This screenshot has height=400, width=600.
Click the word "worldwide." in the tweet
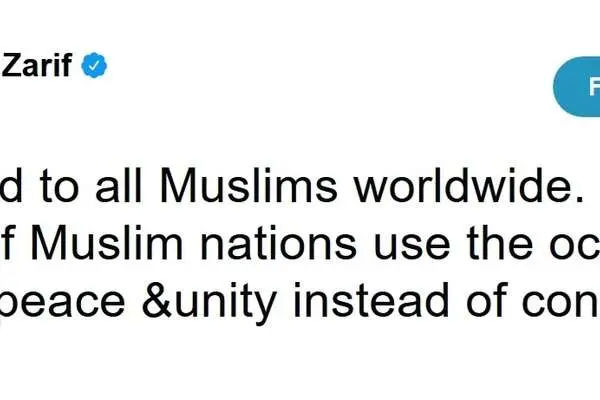(468, 186)
